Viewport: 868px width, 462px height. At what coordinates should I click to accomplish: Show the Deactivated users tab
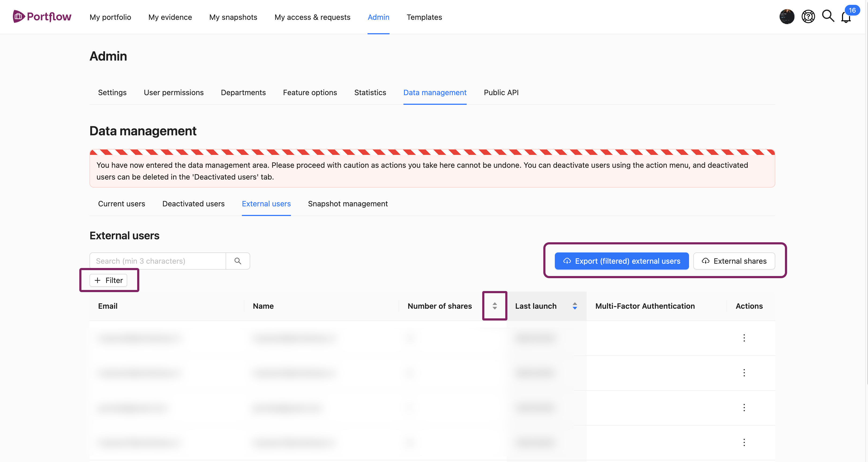point(193,204)
